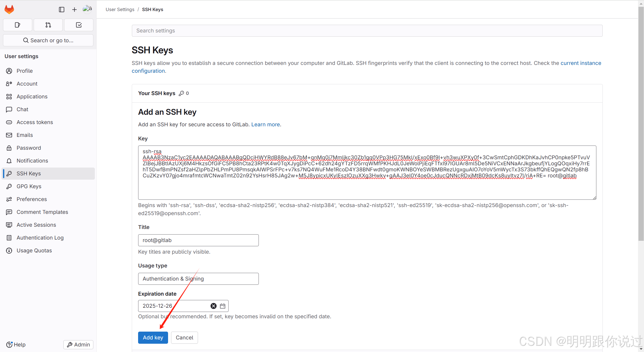644x352 pixels.
Task: Open Access tokens page
Action: point(48,122)
